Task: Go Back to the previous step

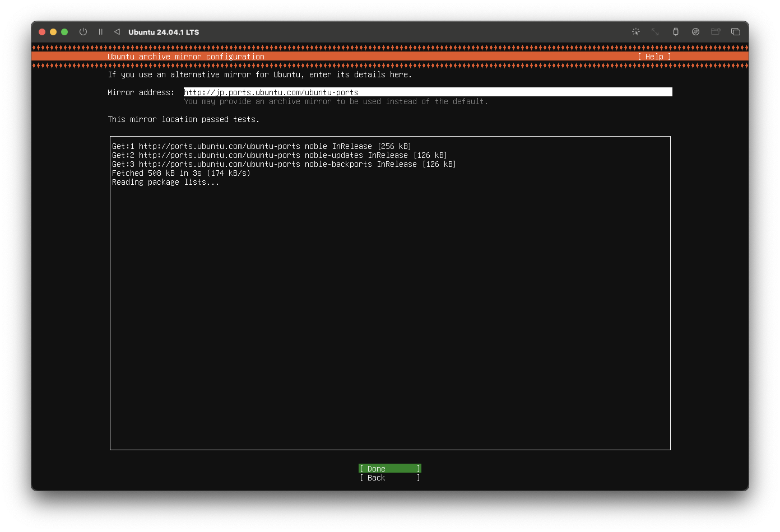Action: point(389,478)
